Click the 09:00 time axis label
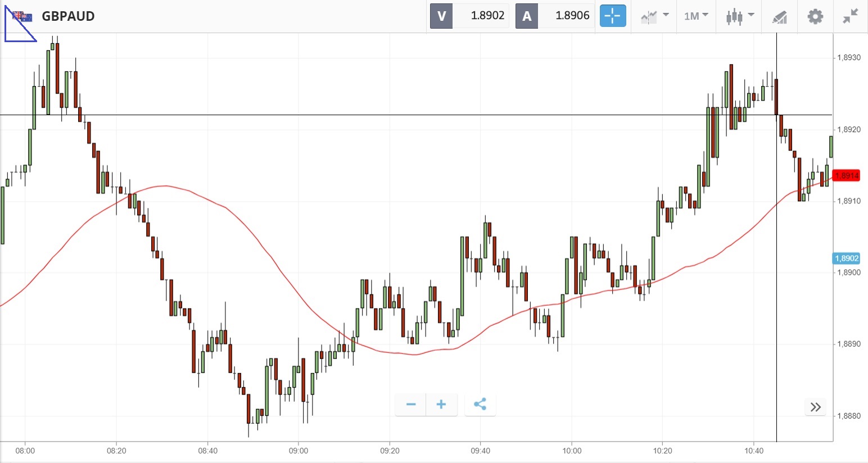Screen dimensions: 868x463 coord(299,451)
